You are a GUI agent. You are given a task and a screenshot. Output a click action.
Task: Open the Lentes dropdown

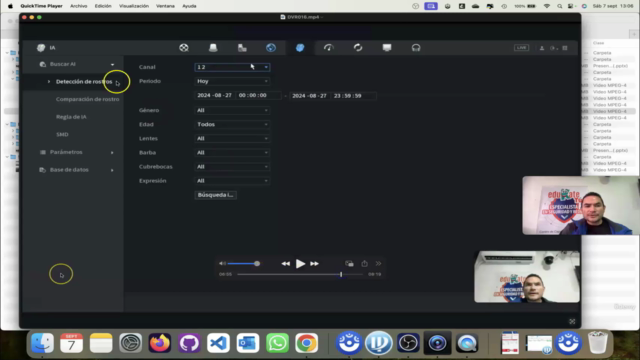click(232, 138)
